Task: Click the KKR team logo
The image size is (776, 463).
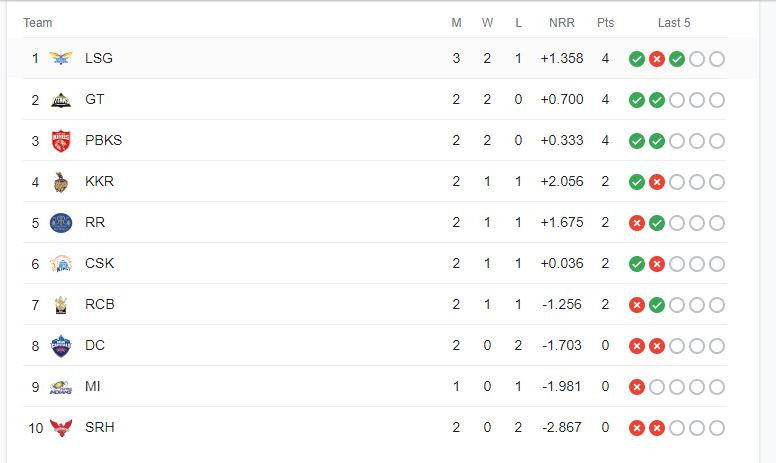Action: (x=61, y=182)
